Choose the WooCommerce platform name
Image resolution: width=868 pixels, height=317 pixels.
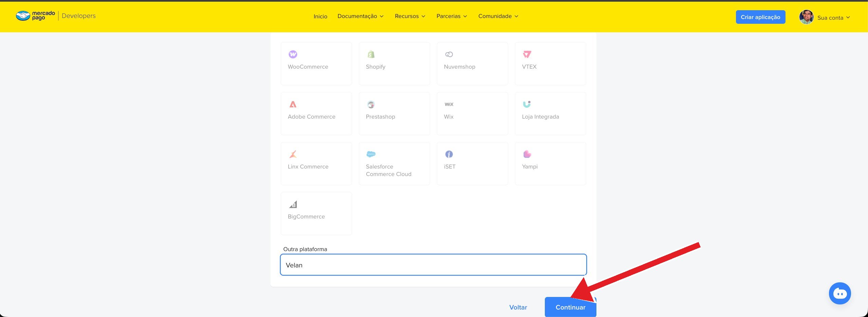click(x=308, y=67)
